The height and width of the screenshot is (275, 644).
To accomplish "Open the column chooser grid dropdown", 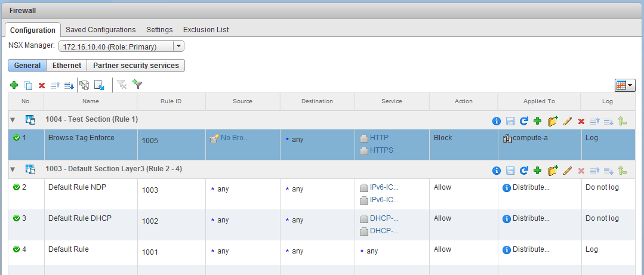I will click(624, 86).
